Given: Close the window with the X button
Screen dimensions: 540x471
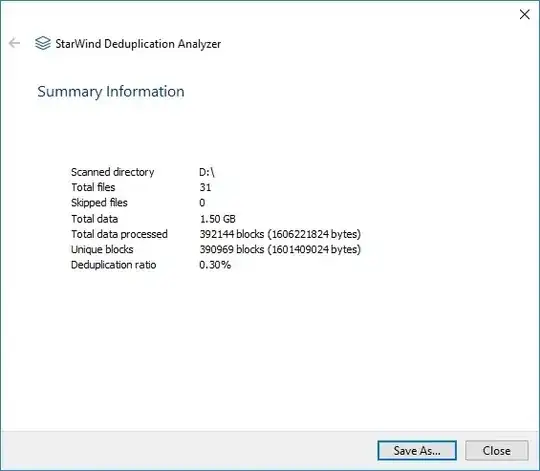Looking at the screenshot, I should click(525, 14).
